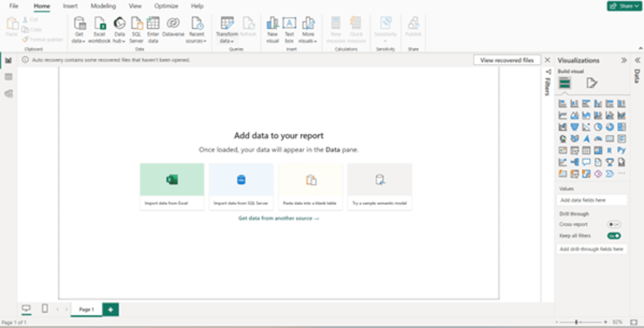Click Fit to page icon

tap(633, 322)
